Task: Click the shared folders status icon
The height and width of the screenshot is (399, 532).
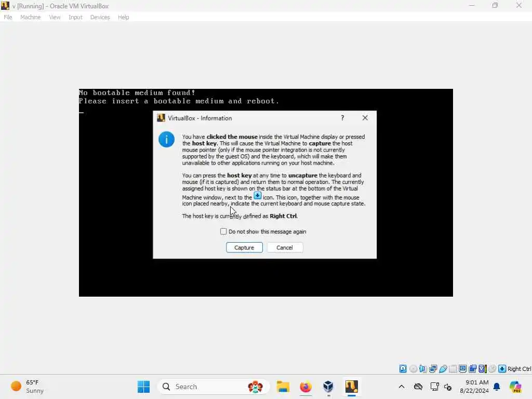Action: click(x=453, y=368)
